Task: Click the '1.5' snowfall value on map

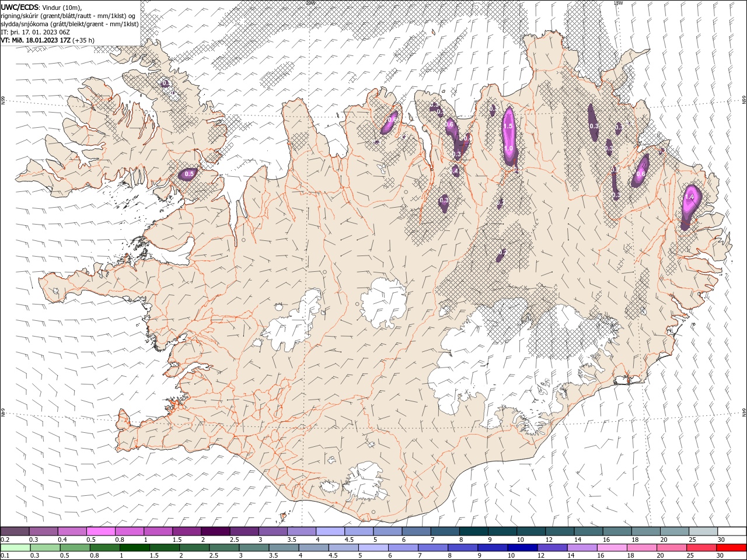Action: (508, 127)
